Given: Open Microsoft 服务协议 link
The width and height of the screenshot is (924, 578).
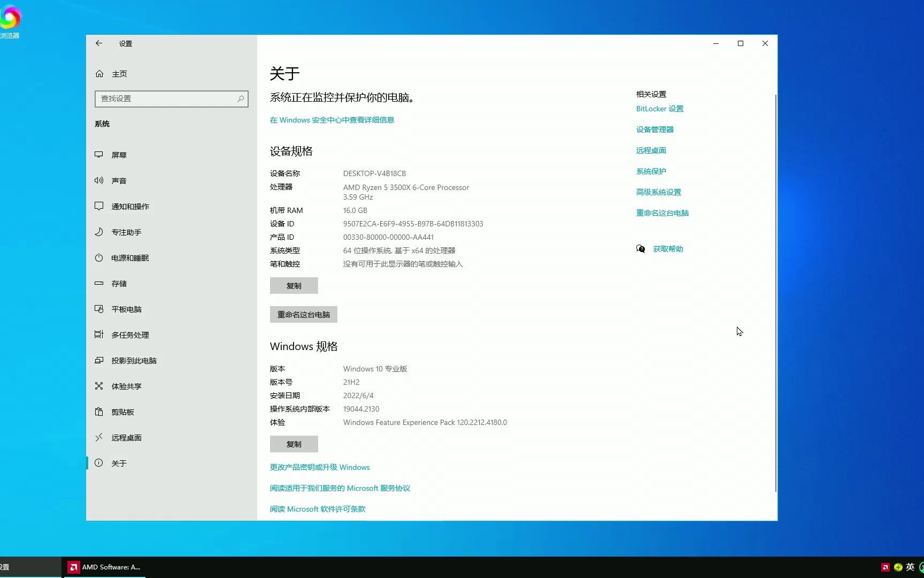Looking at the screenshot, I should click(x=340, y=488).
